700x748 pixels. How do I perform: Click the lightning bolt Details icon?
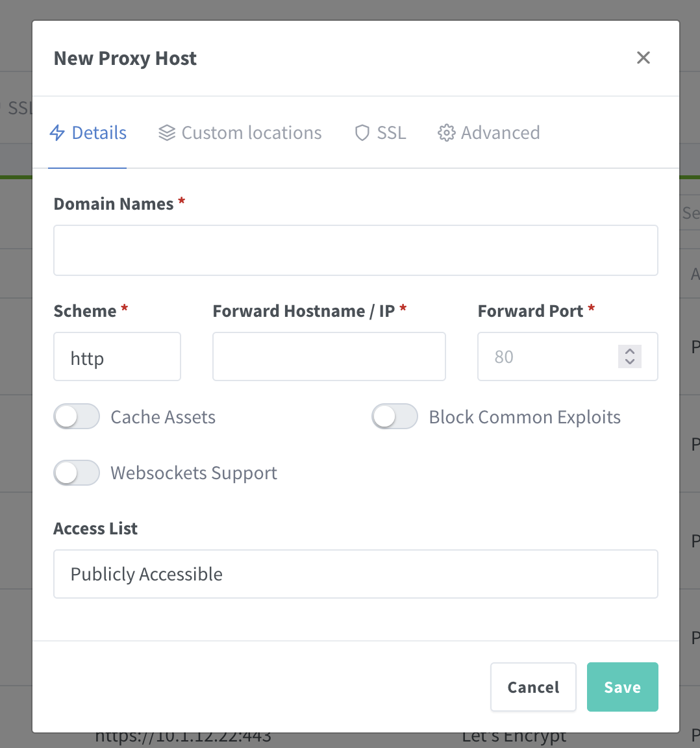coord(57,133)
